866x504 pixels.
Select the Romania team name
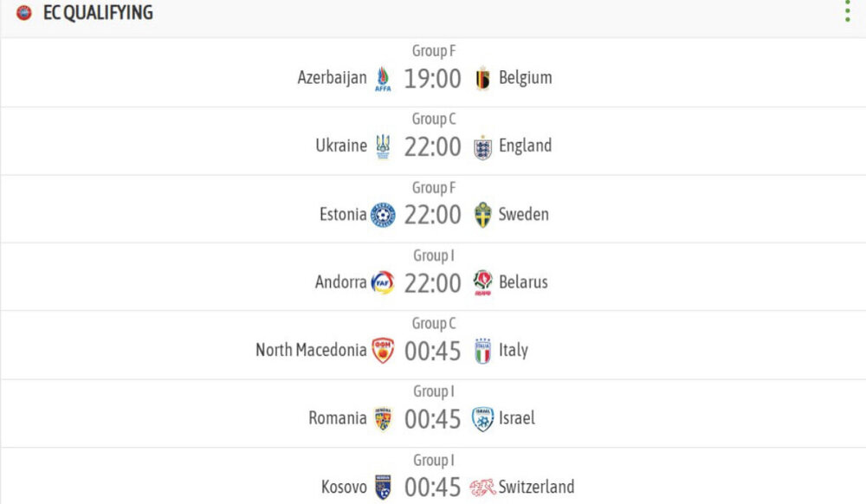pyautogui.click(x=338, y=418)
